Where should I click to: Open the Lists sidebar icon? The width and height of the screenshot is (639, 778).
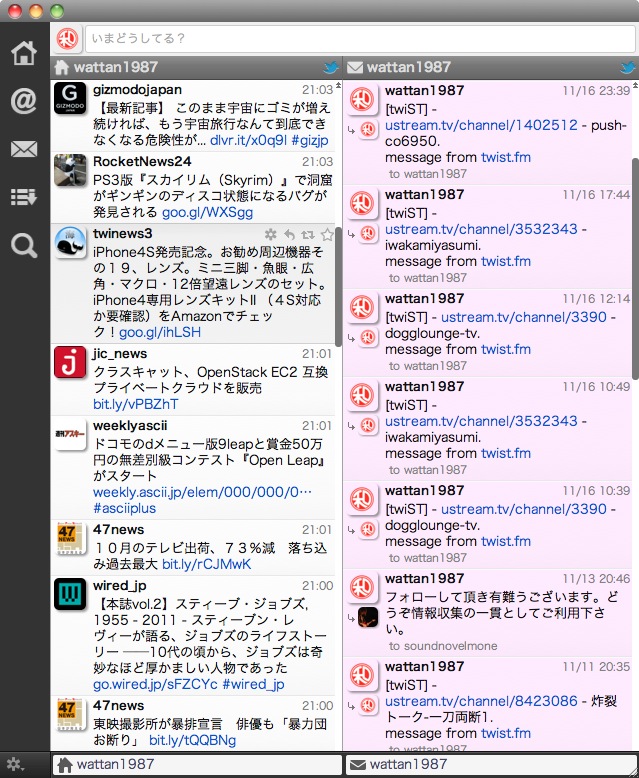tap(24, 197)
